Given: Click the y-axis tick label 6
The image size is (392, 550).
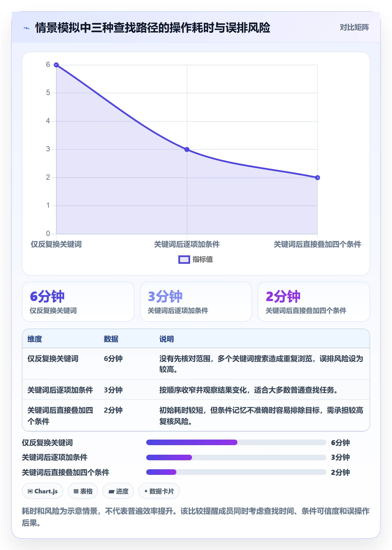Looking at the screenshot, I should point(48,65).
